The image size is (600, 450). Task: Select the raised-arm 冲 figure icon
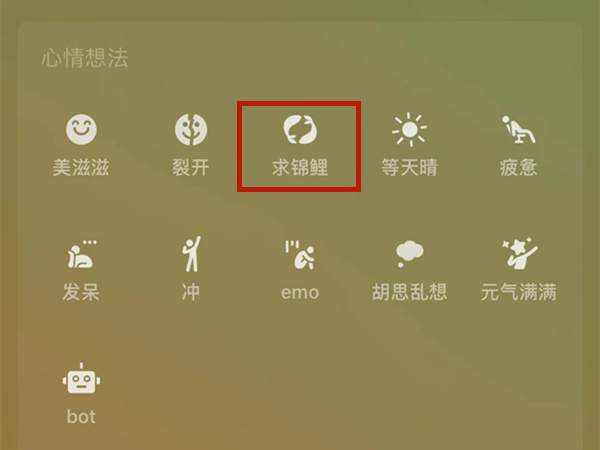(191, 254)
